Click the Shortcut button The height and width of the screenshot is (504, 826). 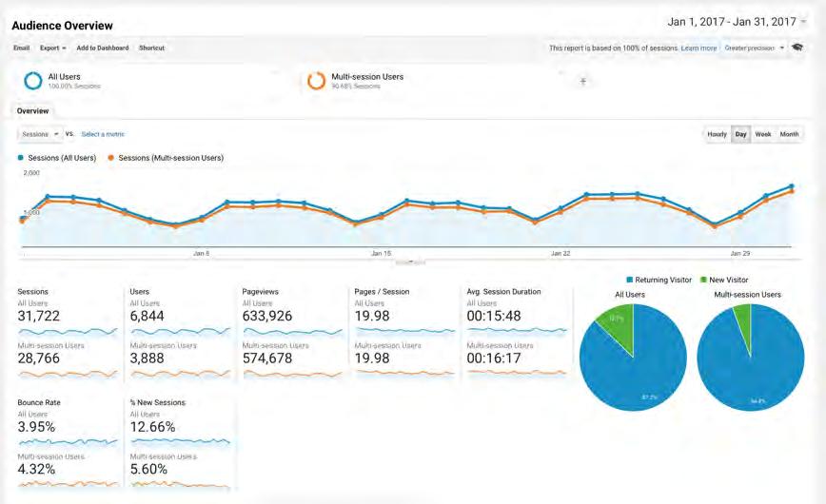[x=151, y=48]
